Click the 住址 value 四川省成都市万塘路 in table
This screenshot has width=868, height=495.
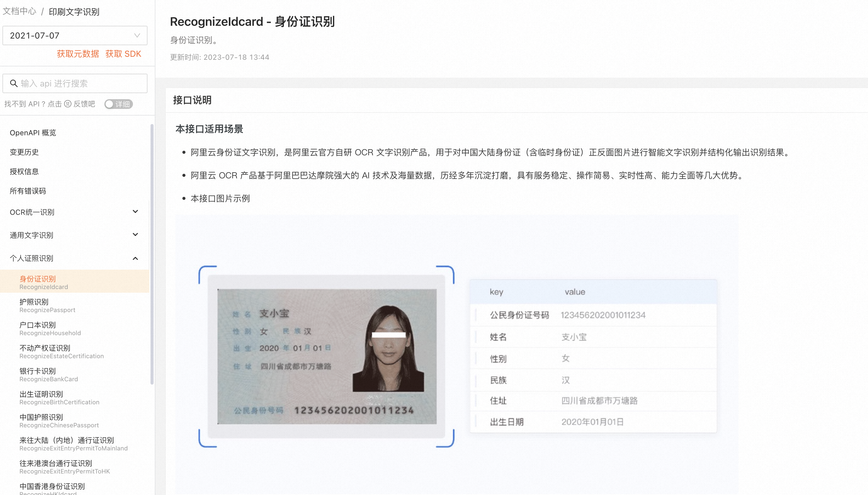click(x=599, y=400)
